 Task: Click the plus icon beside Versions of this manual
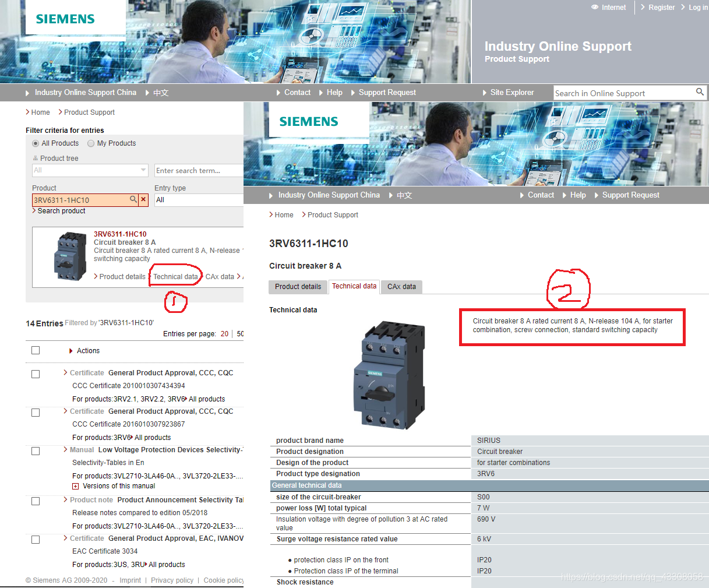point(75,486)
